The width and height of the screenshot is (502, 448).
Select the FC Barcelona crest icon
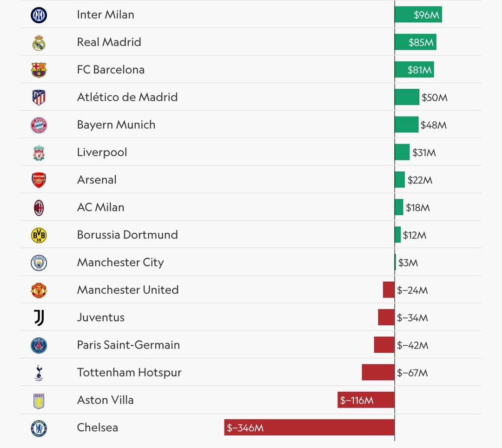pyautogui.click(x=39, y=70)
